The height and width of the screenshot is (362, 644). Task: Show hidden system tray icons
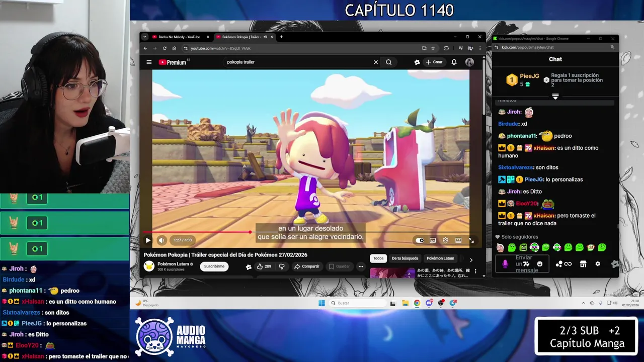pos(584,303)
